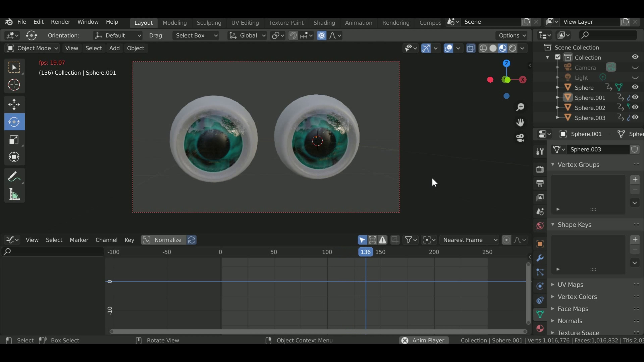This screenshot has height=362, width=644.
Task: Choose the Measure ruler tool
Action: point(14,194)
